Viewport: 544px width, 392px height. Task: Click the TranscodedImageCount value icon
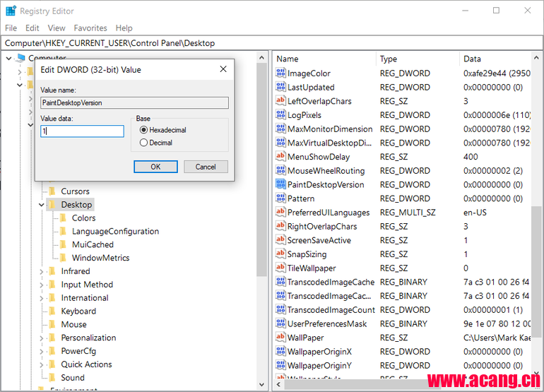pos(280,309)
